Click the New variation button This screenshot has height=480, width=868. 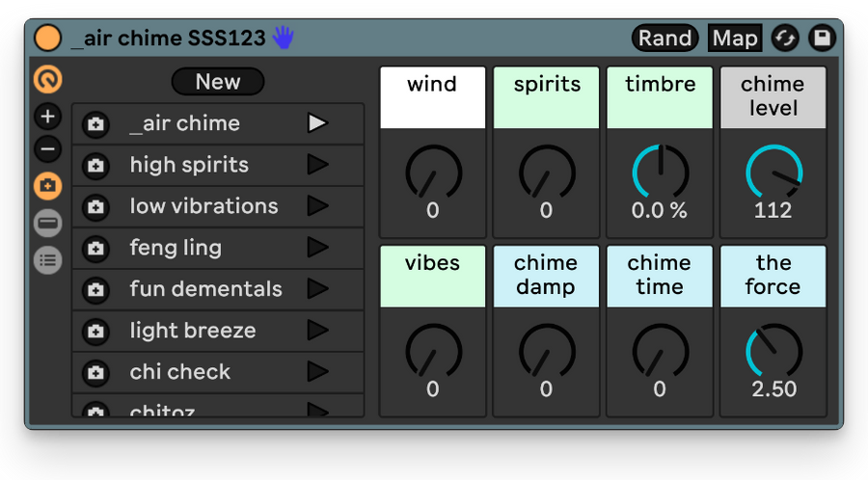(218, 82)
